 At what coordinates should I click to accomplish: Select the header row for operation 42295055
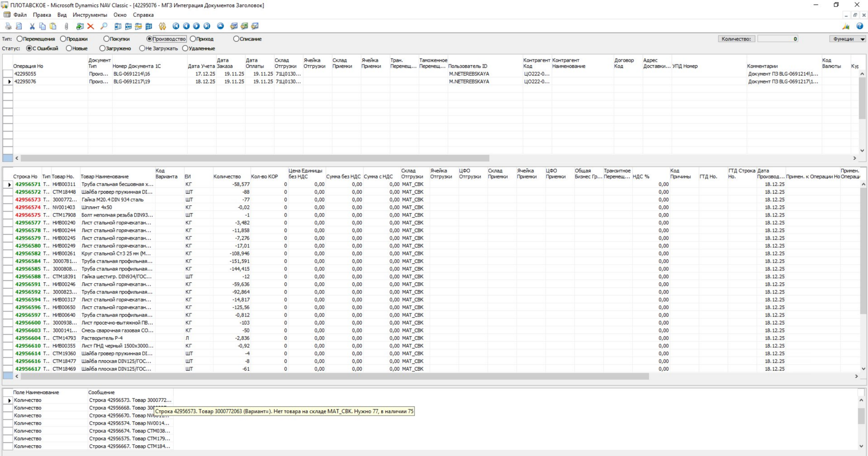pos(25,74)
